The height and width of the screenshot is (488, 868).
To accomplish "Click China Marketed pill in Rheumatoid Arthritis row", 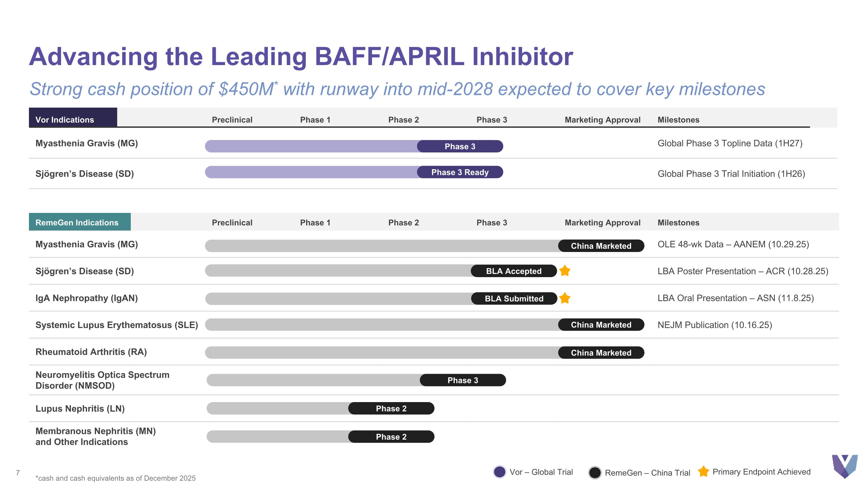I will tap(601, 353).
